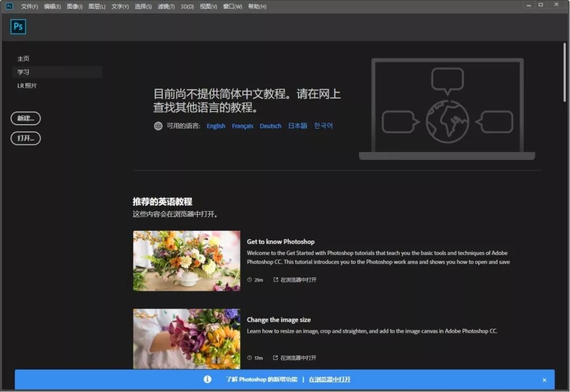The height and width of the screenshot is (392, 570).
Task: Dismiss the blue notification banner
Action: point(544,379)
